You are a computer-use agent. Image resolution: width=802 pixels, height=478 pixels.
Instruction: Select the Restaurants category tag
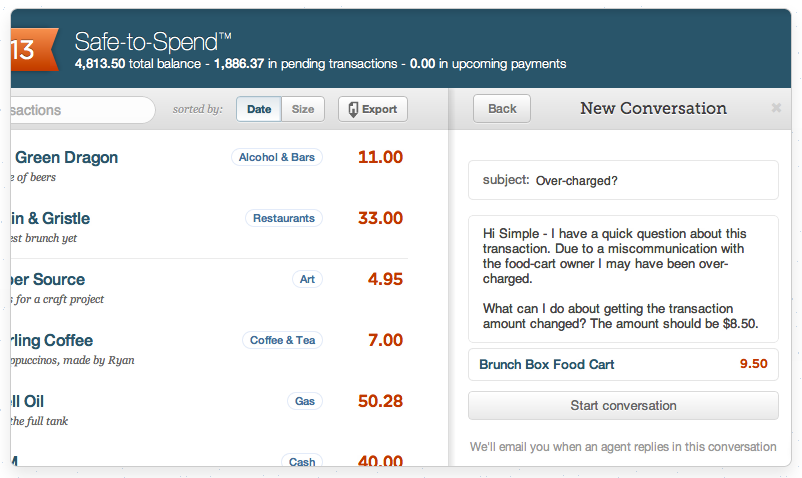tap(284, 218)
